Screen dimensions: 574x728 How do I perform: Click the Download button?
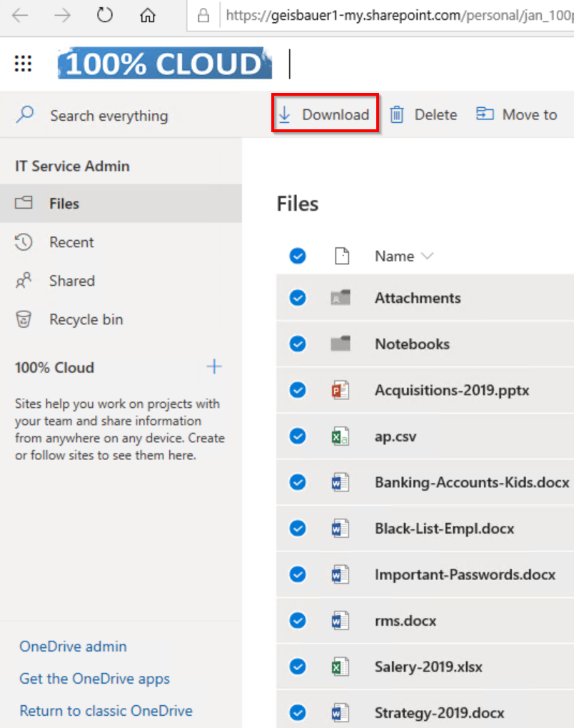pos(325,114)
